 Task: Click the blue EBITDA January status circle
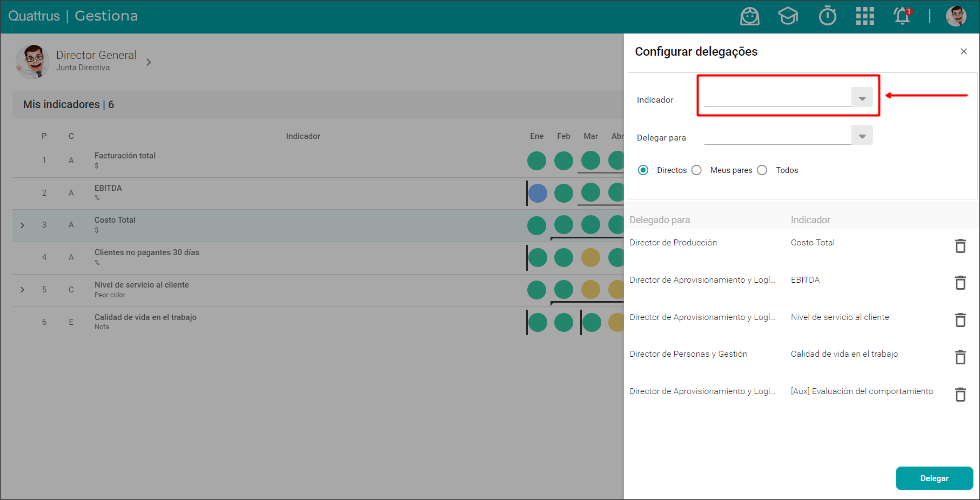coord(538,193)
